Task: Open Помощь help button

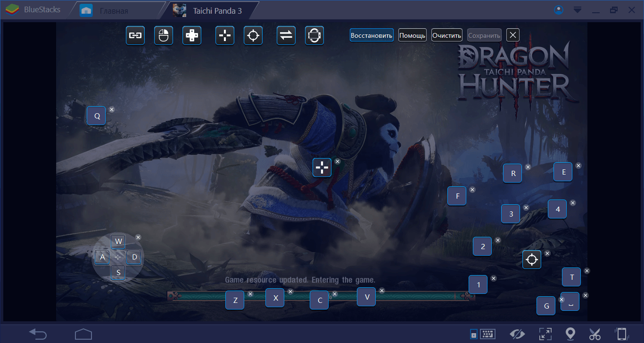Action: 413,35
